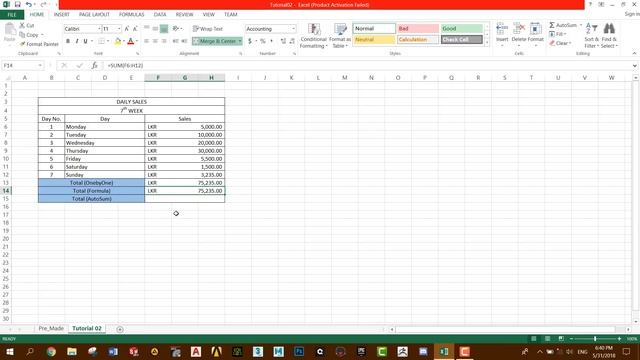Click Increase Decimal icon
This screenshot has width=640, height=360.
(283, 41)
